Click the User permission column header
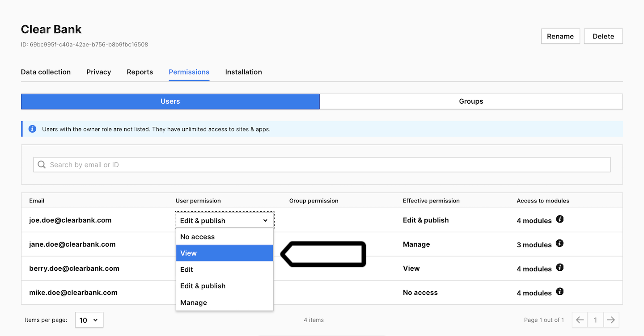The height and width of the screenshot is (336, 644). click(198, 201)
